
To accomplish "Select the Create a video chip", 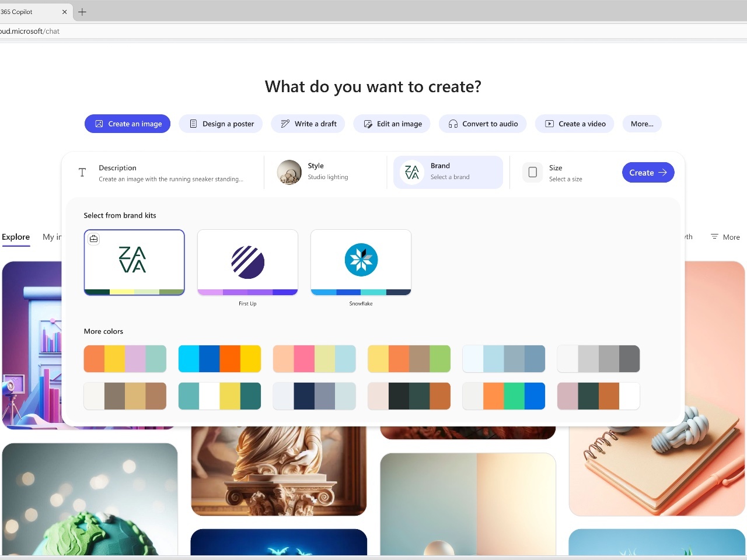I will pyautogui.click(x=575, y=124).
